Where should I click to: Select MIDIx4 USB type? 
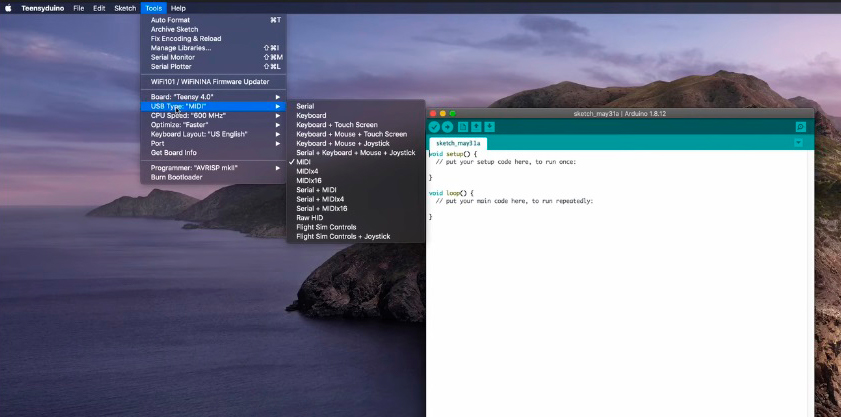point(356,171)
